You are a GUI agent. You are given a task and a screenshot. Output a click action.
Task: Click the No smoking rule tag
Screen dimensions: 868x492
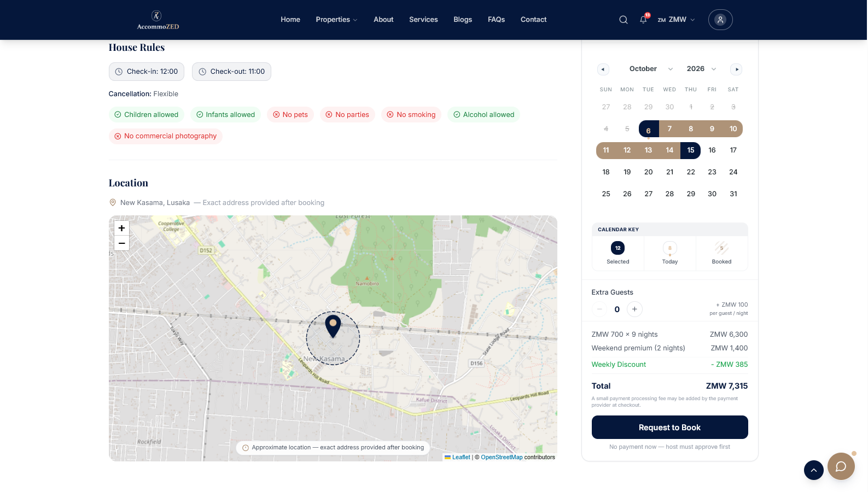click(411, 115)
